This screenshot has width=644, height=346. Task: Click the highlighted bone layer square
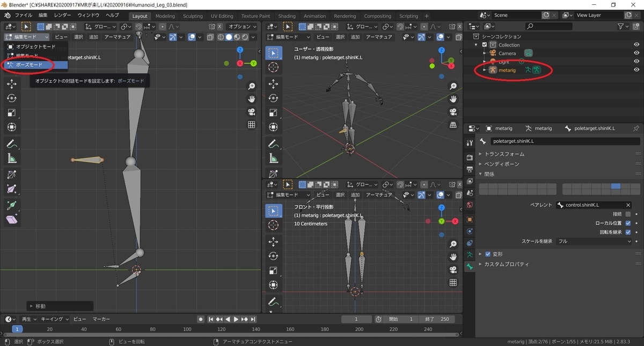(x=616, y=186)
